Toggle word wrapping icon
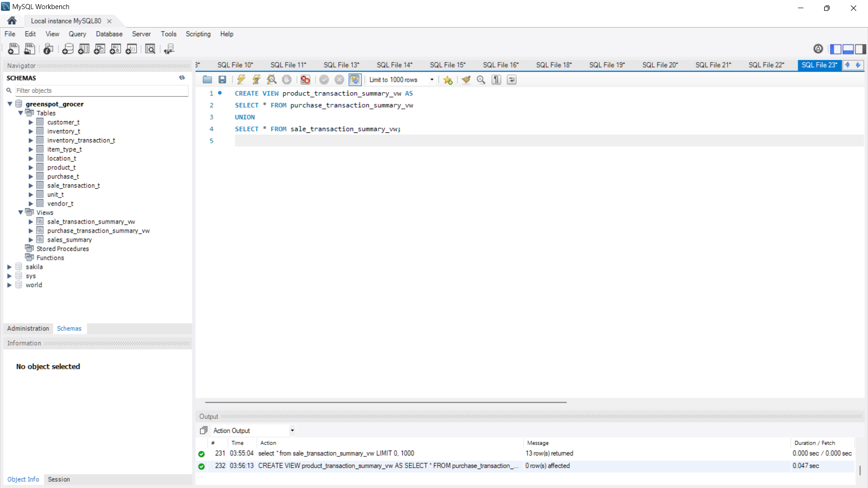This screenshot has height=488, width=868. coord(512,80)
